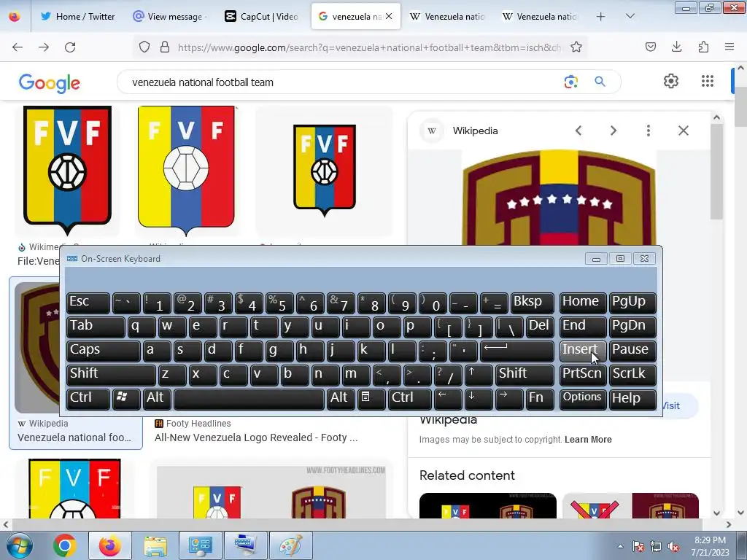Click the page scroll down arrow
This screenshot has width=747, height=560.
tap(740, 513)
